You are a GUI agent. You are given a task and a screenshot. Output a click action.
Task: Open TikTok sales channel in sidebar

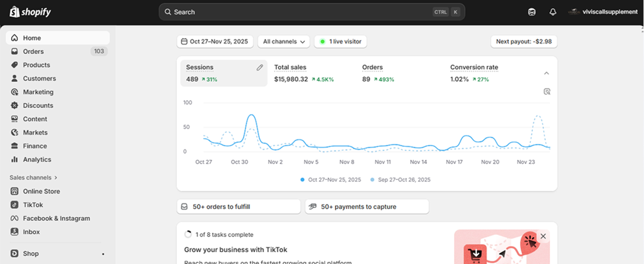(x=33, y=205)
